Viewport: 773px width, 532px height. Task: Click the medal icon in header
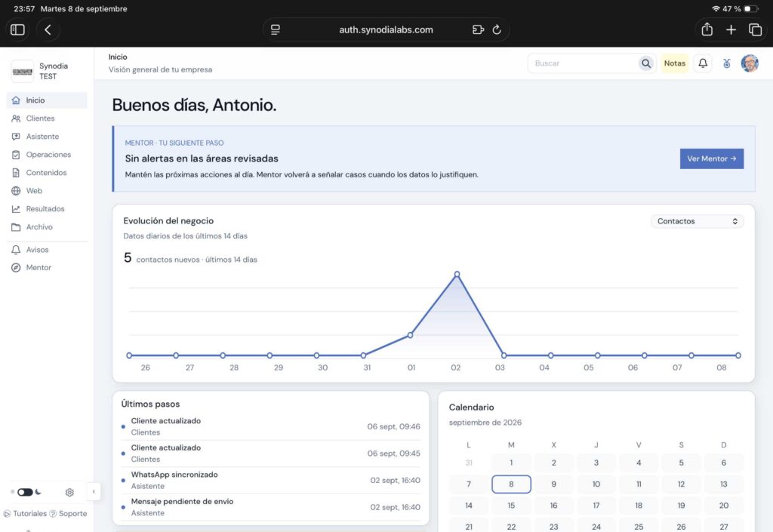727,63
